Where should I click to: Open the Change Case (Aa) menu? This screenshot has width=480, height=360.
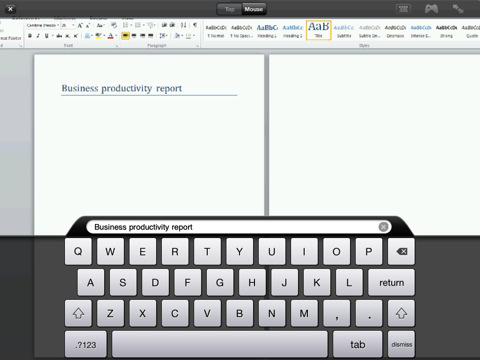100,25
